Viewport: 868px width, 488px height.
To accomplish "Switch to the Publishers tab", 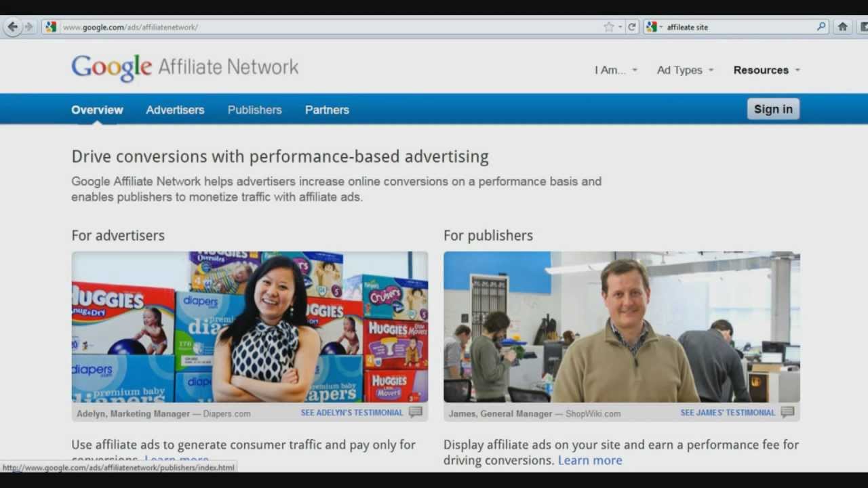I will pyautogui.click(x=254, y=110).
